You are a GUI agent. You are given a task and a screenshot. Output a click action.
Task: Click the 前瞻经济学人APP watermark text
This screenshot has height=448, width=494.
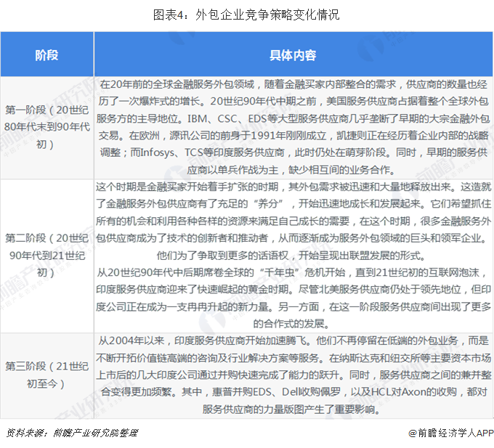tap(453, 433)
